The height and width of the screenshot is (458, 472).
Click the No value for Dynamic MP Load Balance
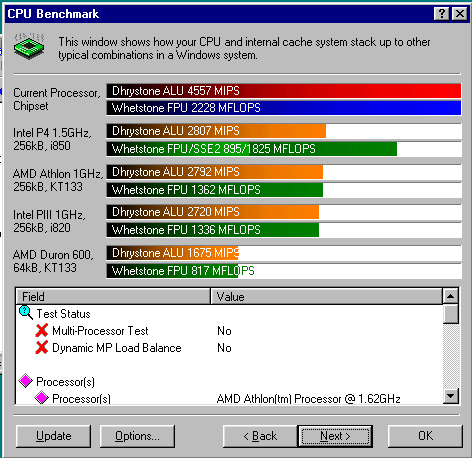[x=224, y=348]
